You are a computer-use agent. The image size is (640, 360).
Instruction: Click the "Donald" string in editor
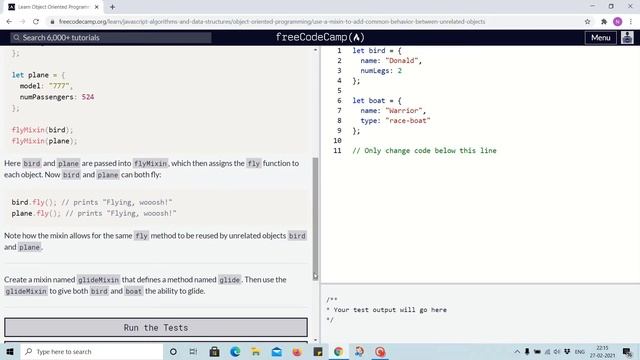tap(402, 60)
